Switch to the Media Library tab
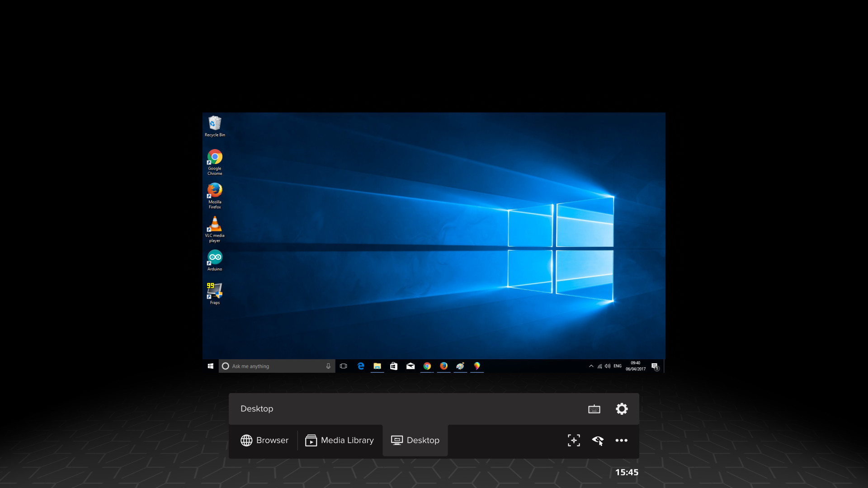This screenshot has height=488, width=868. (340, 440)
